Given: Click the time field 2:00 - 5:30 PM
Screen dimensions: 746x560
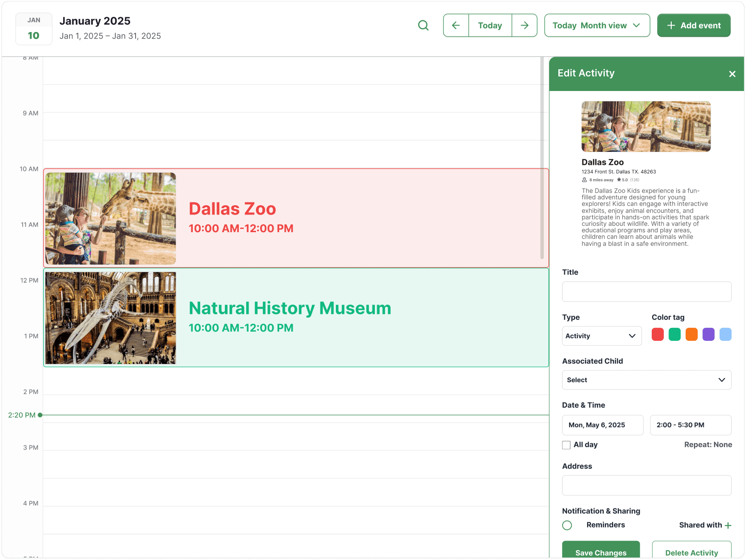Looking at the screenshot, I should coord(690,425).
